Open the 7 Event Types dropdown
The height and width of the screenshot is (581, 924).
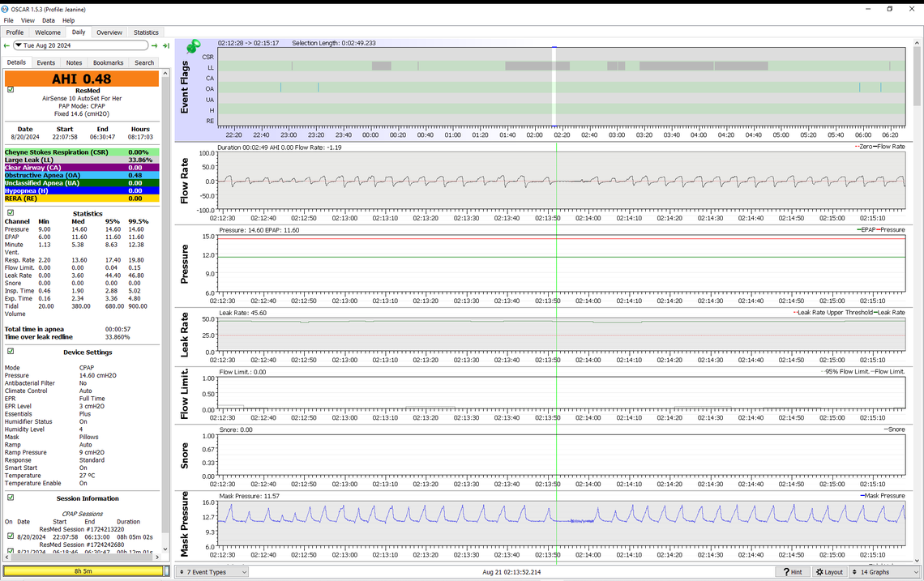click(212, 571)
